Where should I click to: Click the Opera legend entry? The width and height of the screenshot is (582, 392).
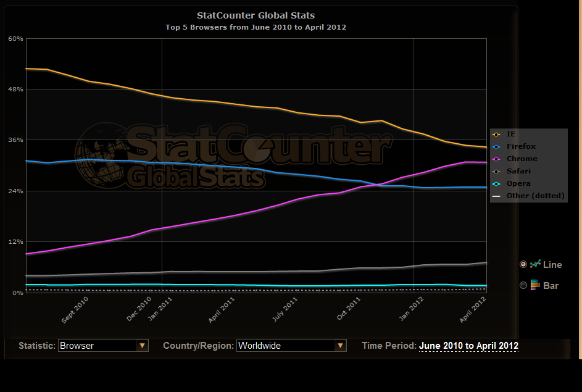(x=518, y=183)
